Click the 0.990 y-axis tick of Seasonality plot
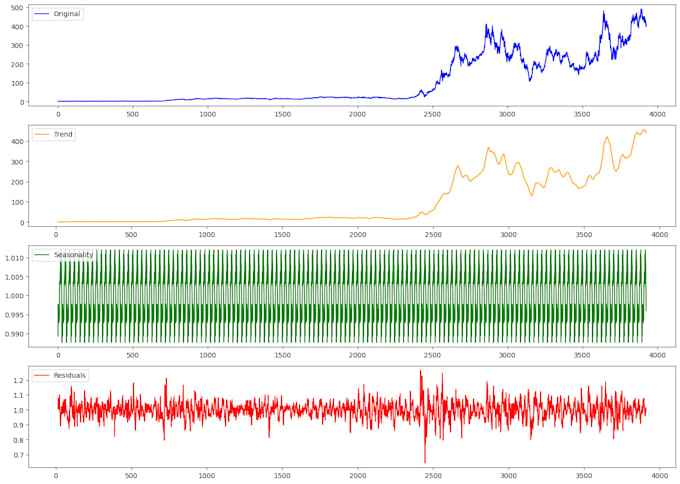This screenshot has width=680, height=484. (x=14, y=334)
